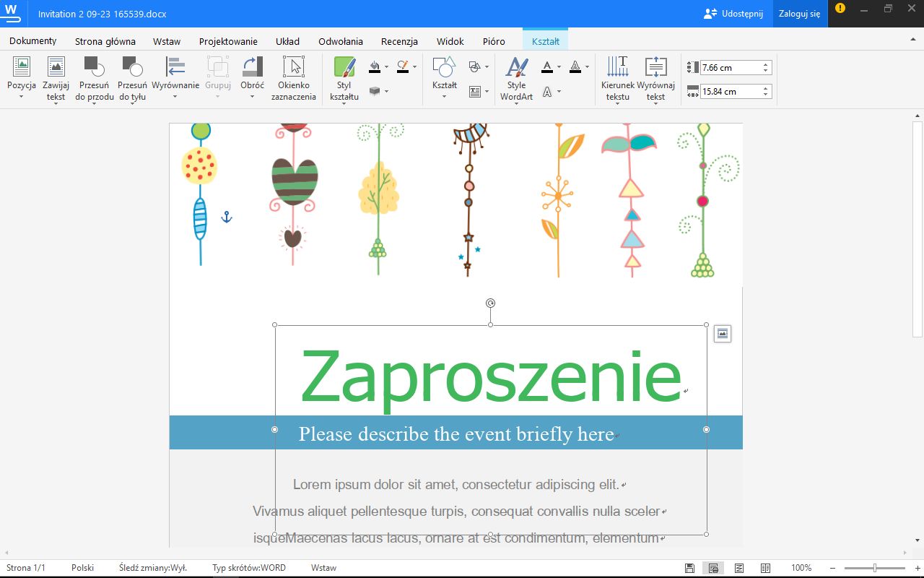Click the Kształt insert shape icon
This screenshot has width=924, height=578.
pos(444,67)
